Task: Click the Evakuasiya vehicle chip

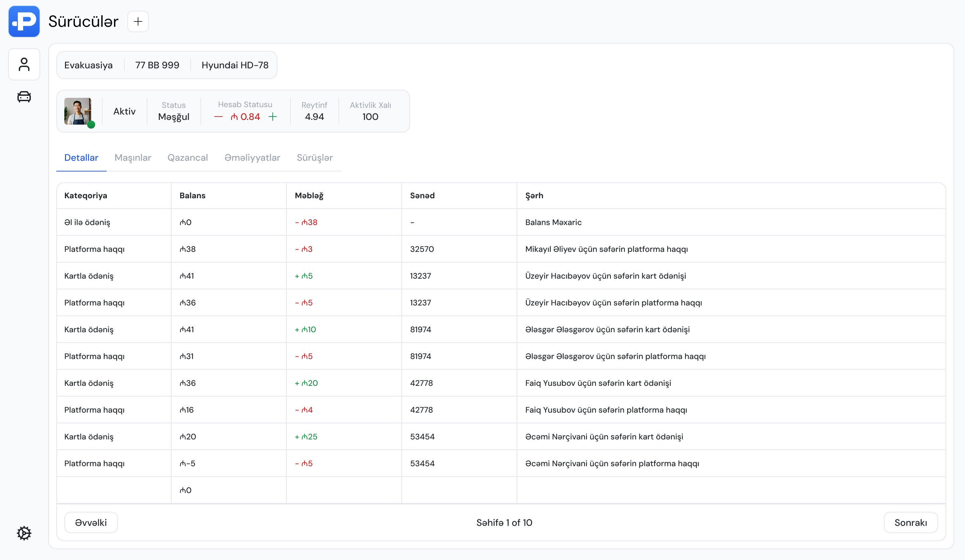Action: (88, 65)
